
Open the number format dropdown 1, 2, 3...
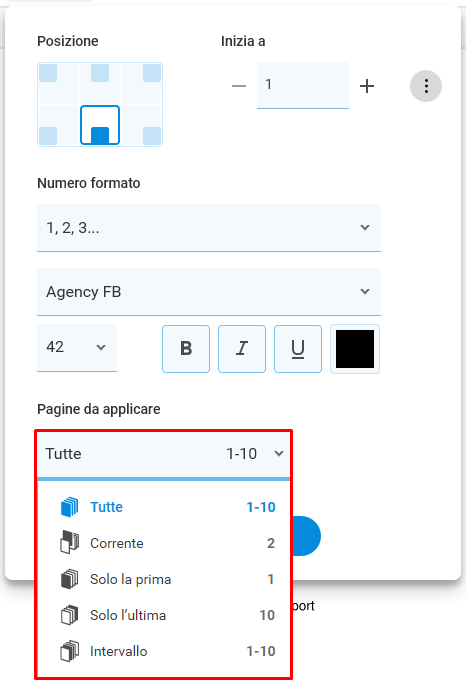(x=209, y=228)
